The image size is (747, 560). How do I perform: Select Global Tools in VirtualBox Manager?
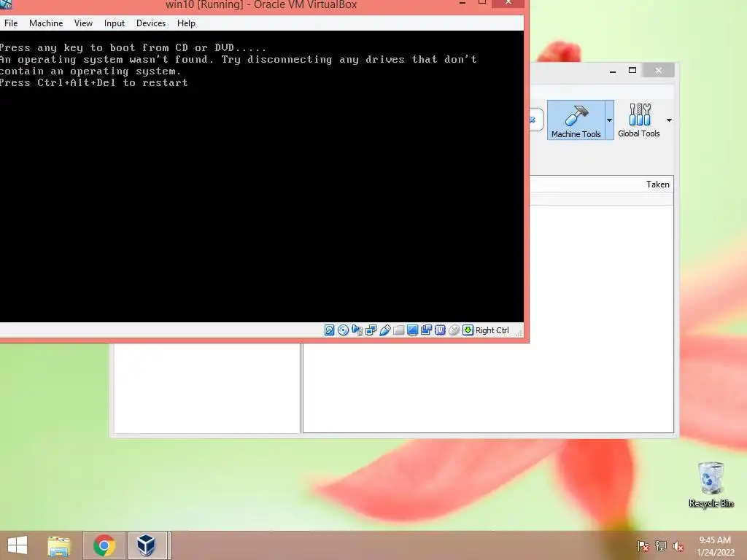(x=639, y=120)
